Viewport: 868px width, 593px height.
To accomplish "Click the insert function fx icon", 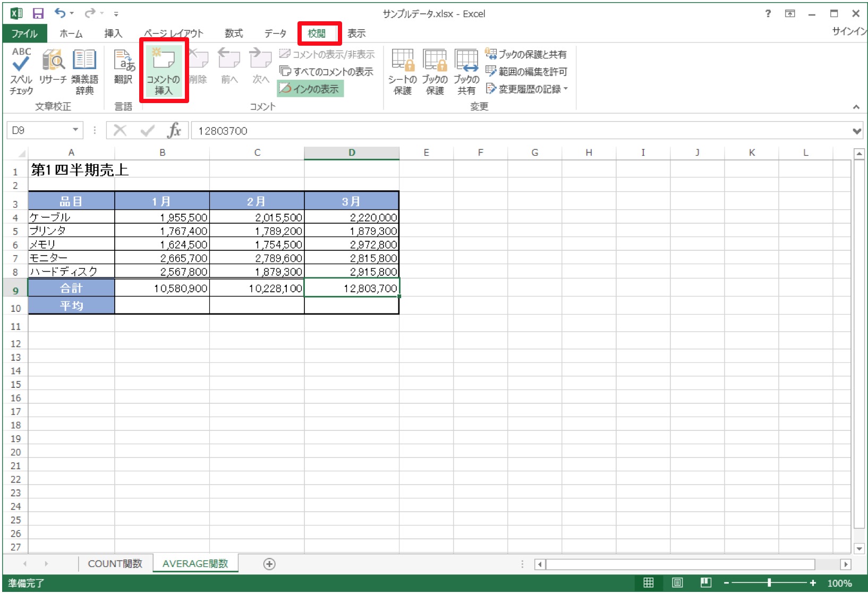I will point(174,130).
